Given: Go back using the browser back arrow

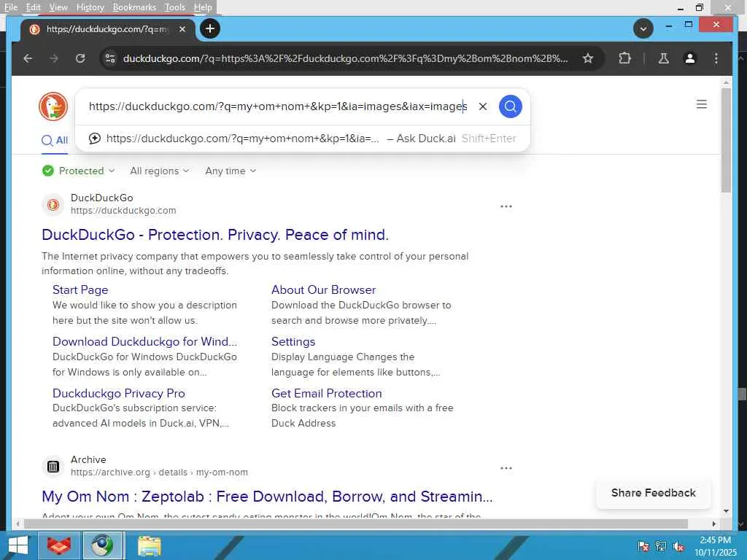Looking at the screenshot, I should click(x=28, y=58).
